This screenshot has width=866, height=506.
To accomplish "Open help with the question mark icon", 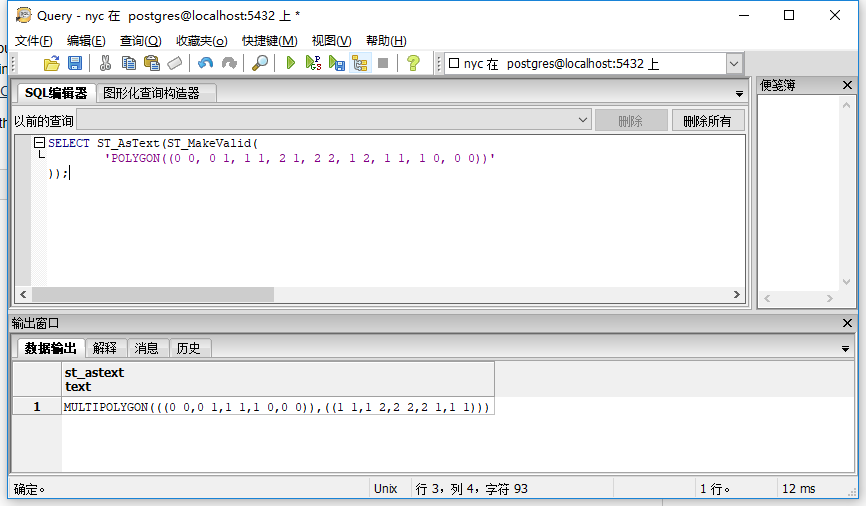I will [413, 64].
